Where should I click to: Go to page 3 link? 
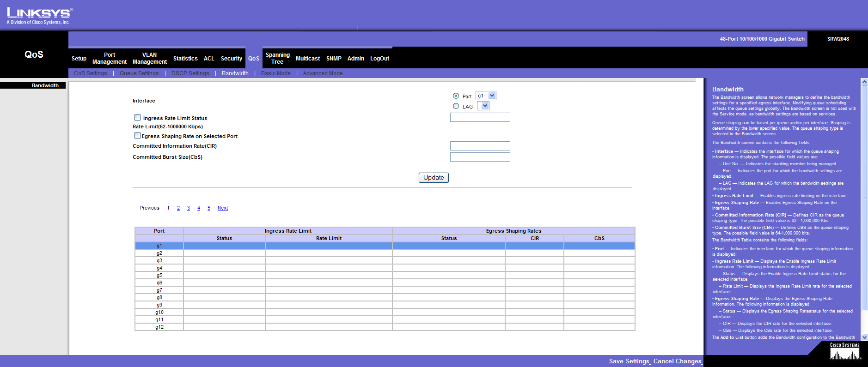tap(189, 208)
